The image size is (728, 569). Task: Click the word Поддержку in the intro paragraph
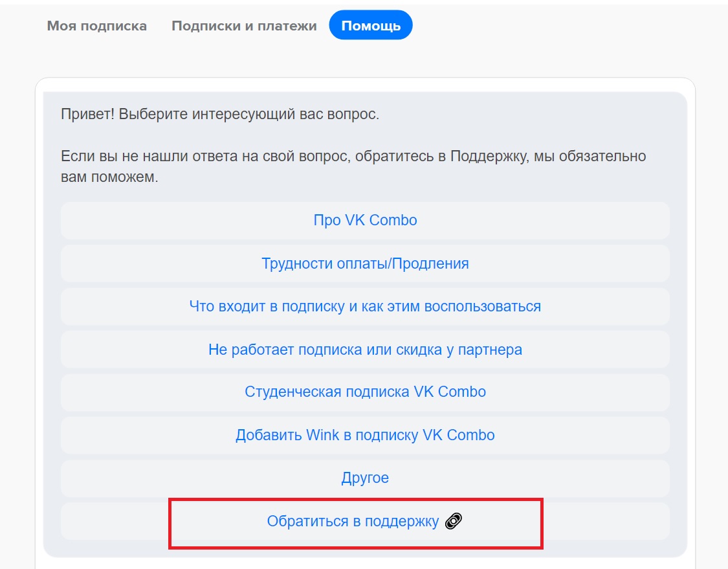click(x=489, y=157)
